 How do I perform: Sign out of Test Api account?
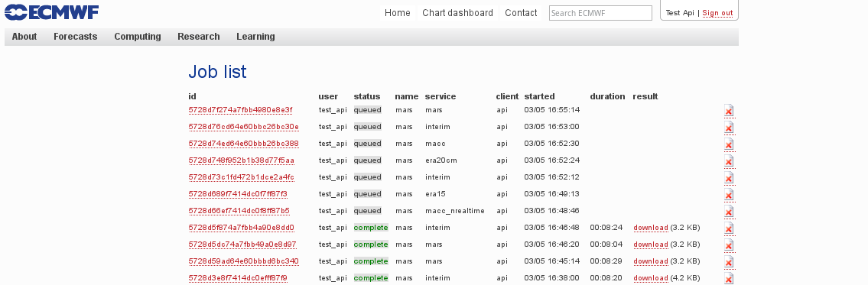717,13
